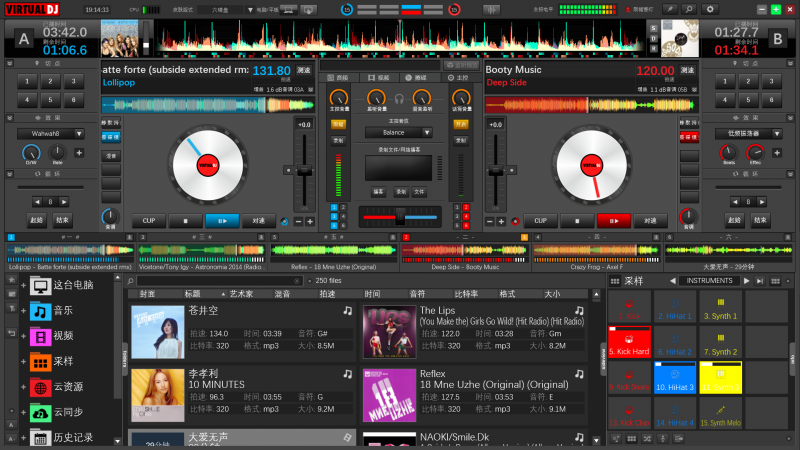The height and width of the screenshot is (450, 800).
Task: Click the sampler grid layout icon near INSTRUMENTS
Action: [x=775, y=281]
